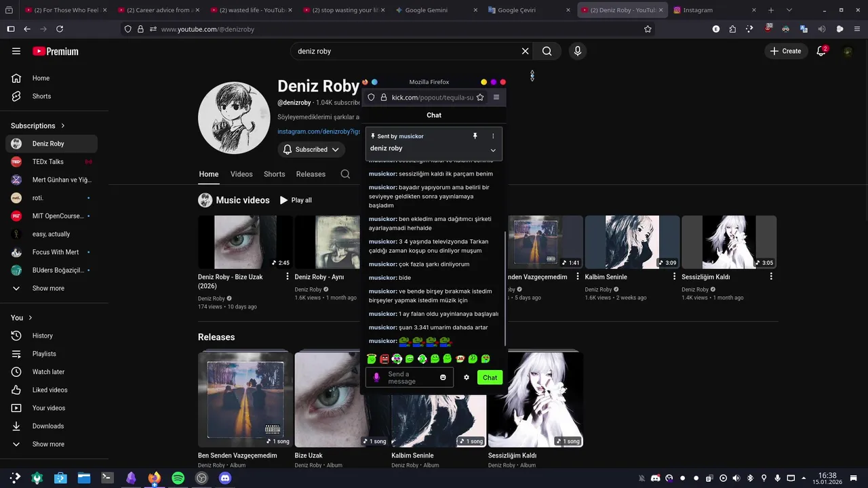Screen dimensions: 868x488
Task: Open options for Kalbim Seninle video
Action: pyautogui.click(x=674, y=277)
